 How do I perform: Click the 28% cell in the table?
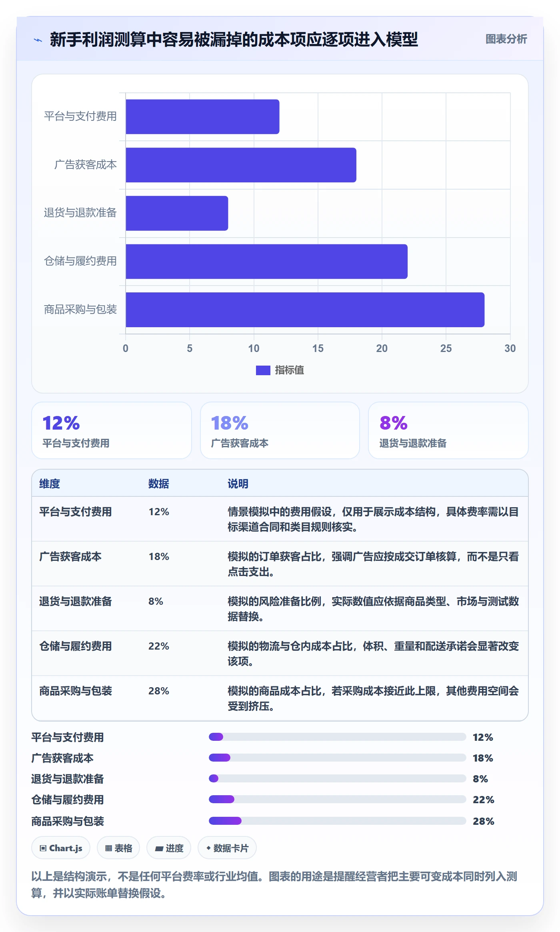tap(159, 691)
